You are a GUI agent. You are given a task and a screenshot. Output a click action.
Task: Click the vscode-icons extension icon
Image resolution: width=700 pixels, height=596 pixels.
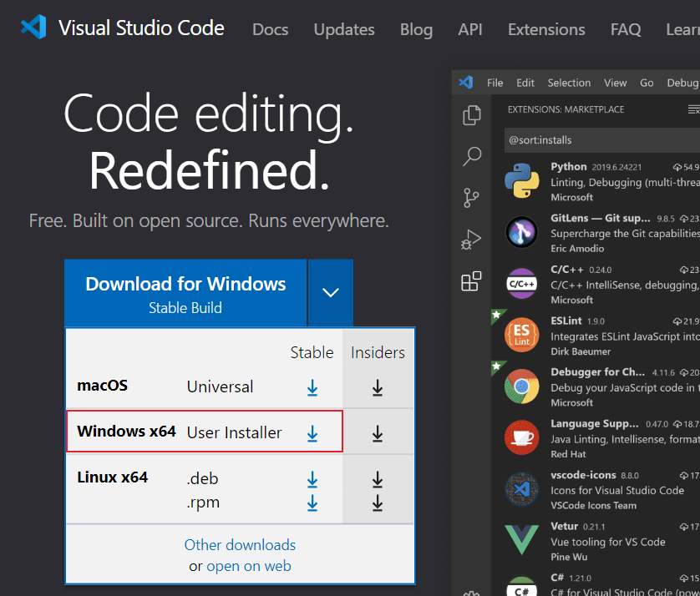[x=521, y=489]
